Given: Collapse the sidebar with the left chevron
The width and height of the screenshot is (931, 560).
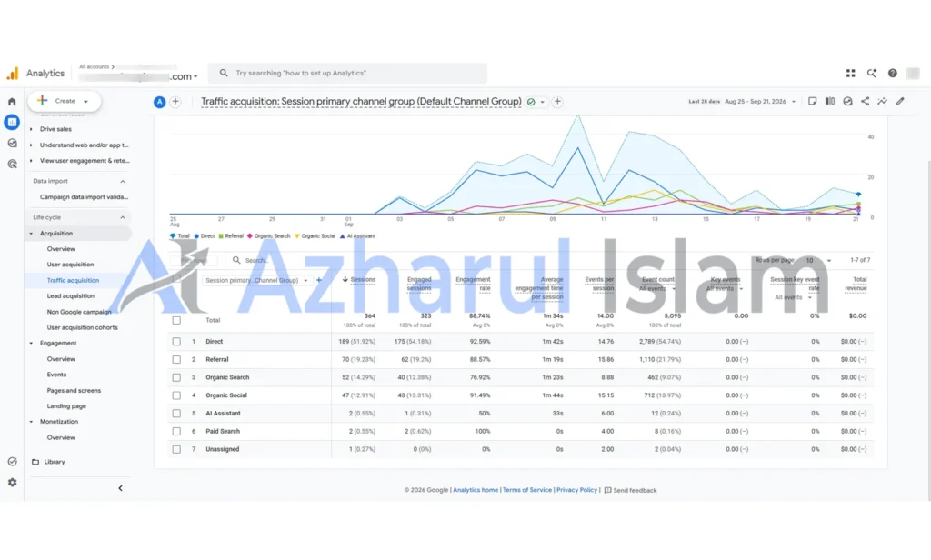Looking at the screenshot, I should 121,488.
